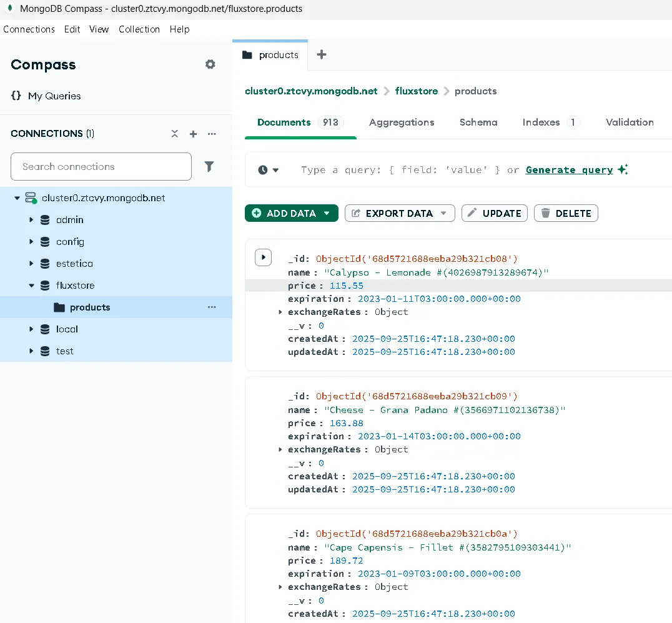Open EXPORT DATA dropdown arrow

click(x=443, y=213)
